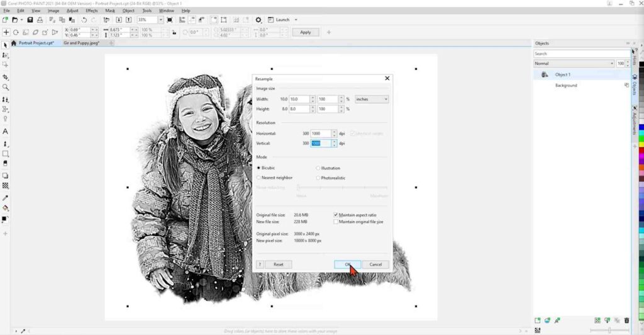
Task: Open the zoom level 33% dropdown
Action: point(160,20)
